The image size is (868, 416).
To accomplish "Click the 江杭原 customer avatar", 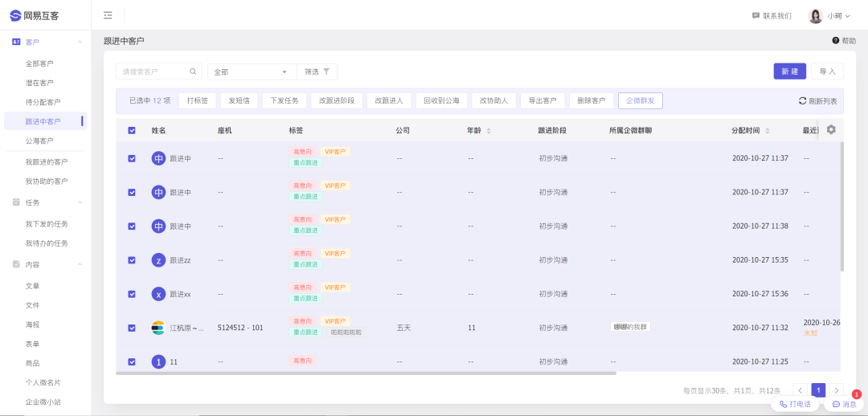I will (x=158, y=328).
